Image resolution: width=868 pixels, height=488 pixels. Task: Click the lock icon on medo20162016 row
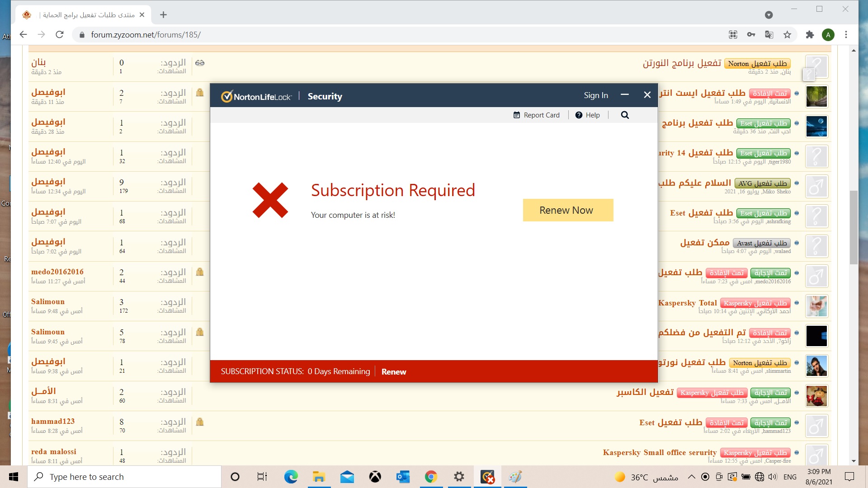tap(200, 272)
